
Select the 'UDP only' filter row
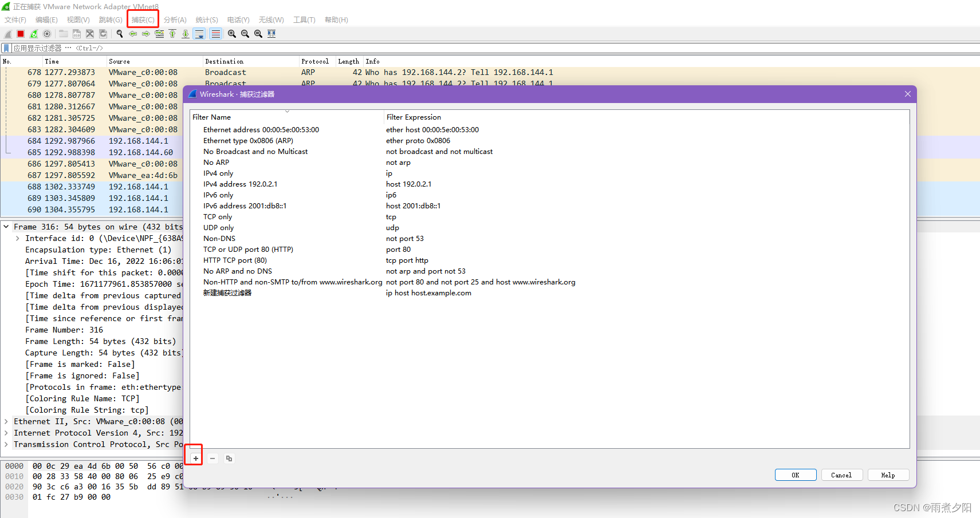pyautogui.click(x=218, y=228)
